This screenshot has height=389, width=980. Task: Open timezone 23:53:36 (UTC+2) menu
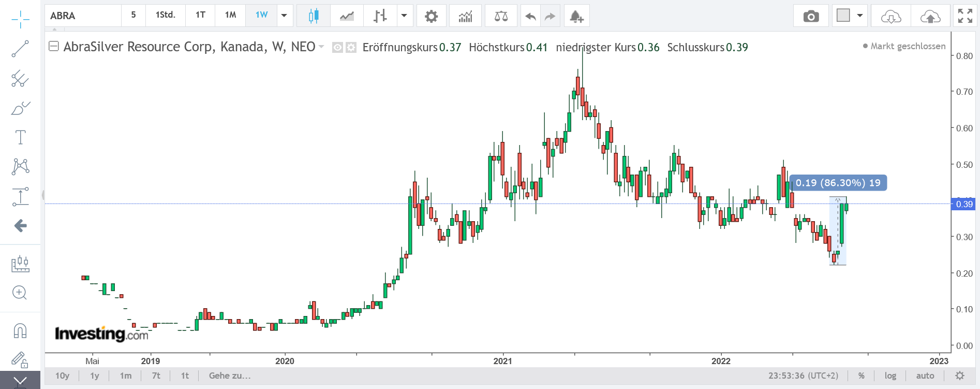click(x=803, y=376)
